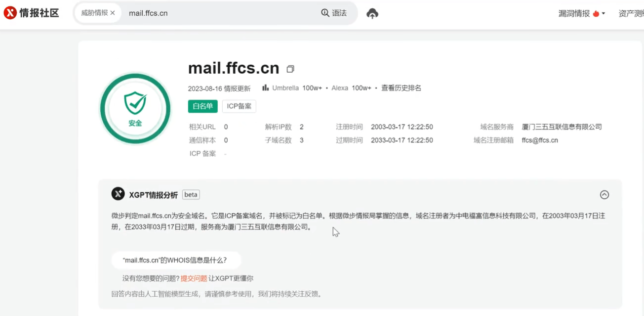The height and width of the screenshot is (316, 644).
Task: Click the green safe shield badge
Action: [135, 109]
